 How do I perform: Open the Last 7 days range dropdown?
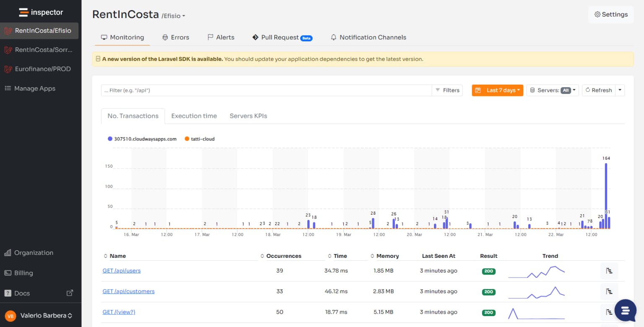497,90
